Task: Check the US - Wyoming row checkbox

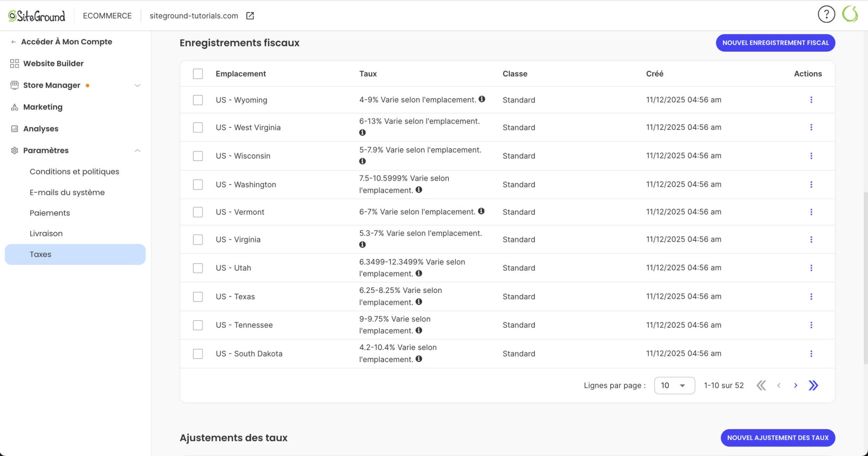Action: coord(198,100)
